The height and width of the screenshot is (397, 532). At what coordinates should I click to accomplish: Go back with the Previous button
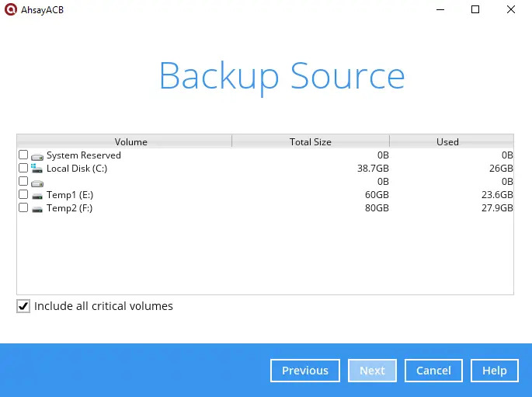click(305, 371)
